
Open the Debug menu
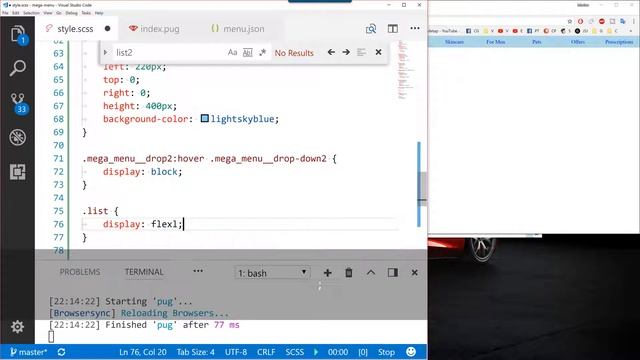click(71, 13)
